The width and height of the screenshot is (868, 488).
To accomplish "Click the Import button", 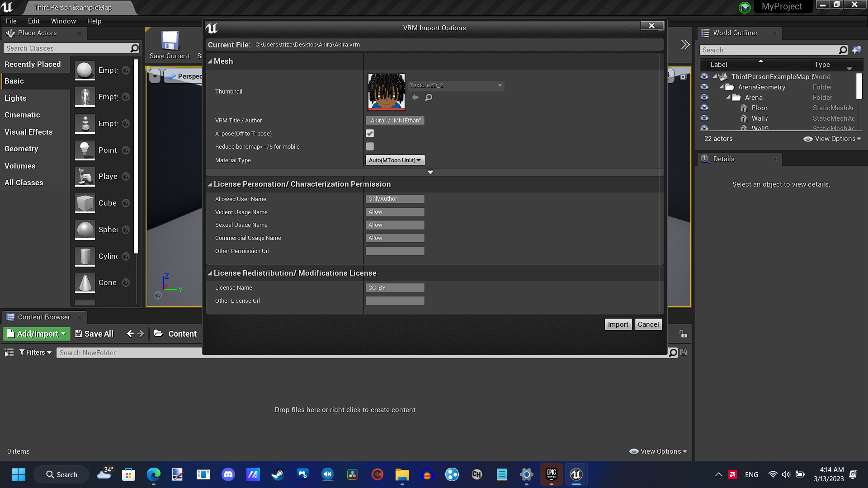I will tap(618, 324).
